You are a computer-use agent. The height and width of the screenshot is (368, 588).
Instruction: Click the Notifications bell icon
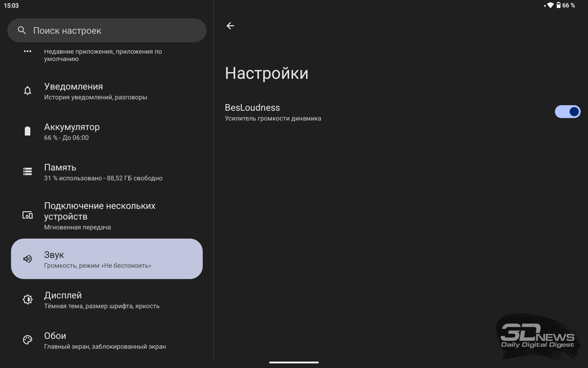[x=28, y=91]
